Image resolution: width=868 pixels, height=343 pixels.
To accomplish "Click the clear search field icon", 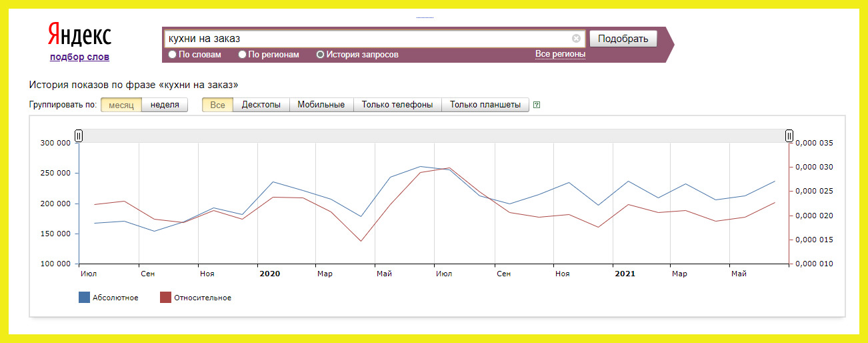I will click(x=576, y=39).
